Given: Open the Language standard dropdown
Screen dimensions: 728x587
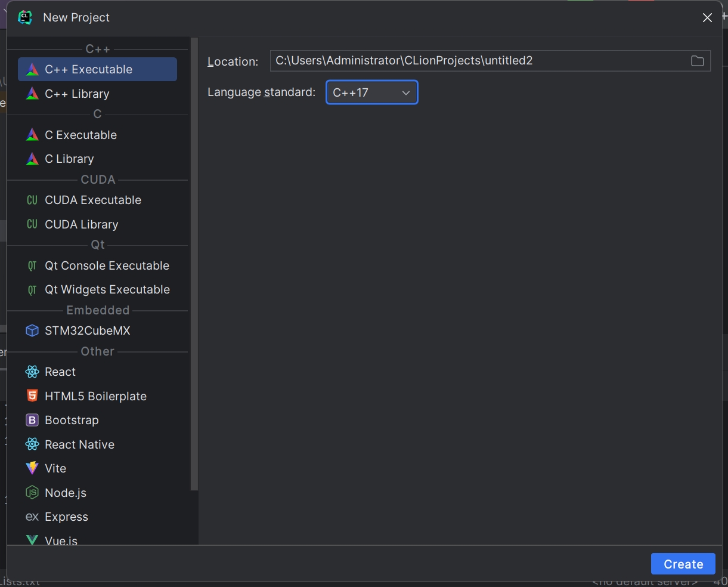Looking at the screenshot, I should (x=372, y=92).
